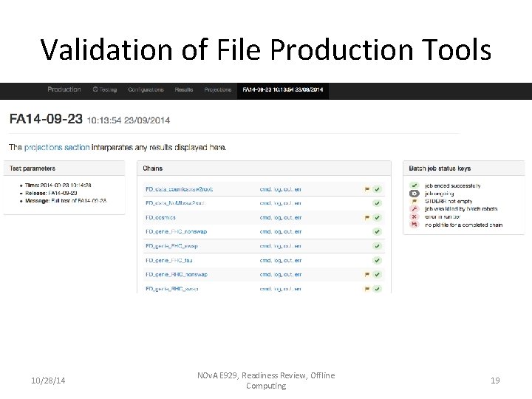Open the Configurations tab
This screenshot has height=399, width=532.
146,89
